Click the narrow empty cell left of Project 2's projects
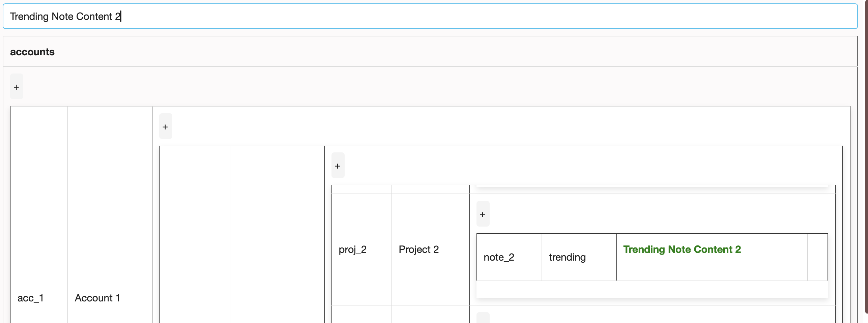Screen dimensions: 868x323 click(x=278, y=236)
